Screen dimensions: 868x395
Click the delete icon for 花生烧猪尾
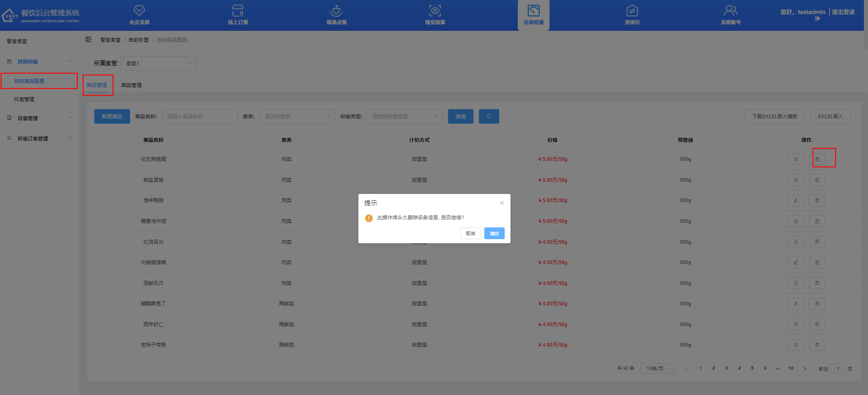[x=817, y=159]
